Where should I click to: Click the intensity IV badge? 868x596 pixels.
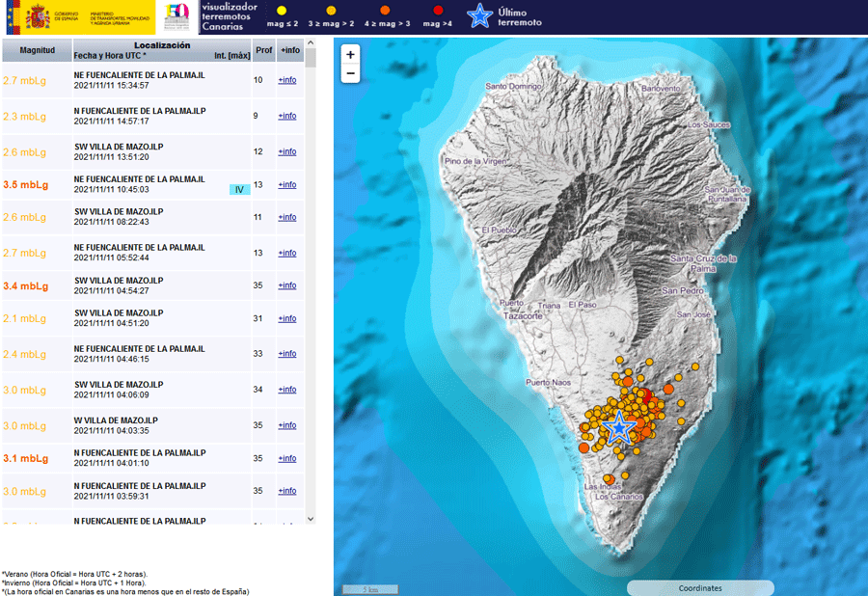240,190
